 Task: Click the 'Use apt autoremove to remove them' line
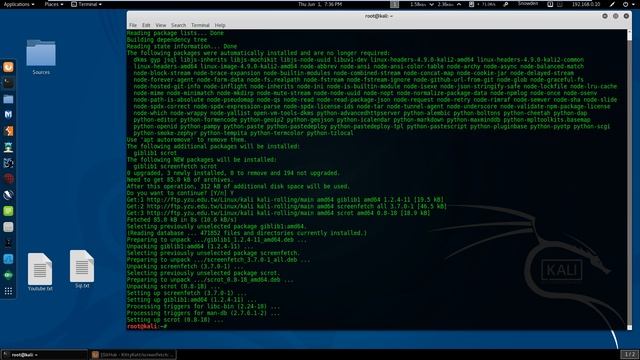(187, 140)
